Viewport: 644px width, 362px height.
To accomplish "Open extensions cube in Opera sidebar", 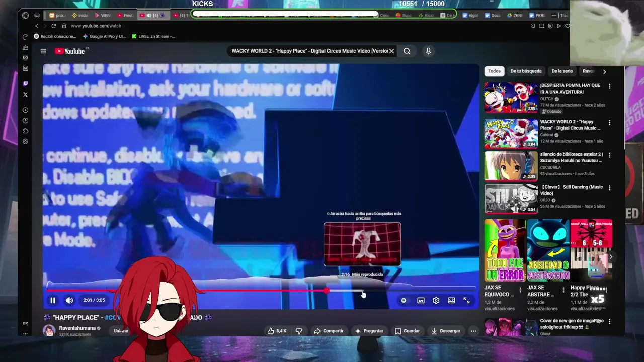I will (25, 131).
